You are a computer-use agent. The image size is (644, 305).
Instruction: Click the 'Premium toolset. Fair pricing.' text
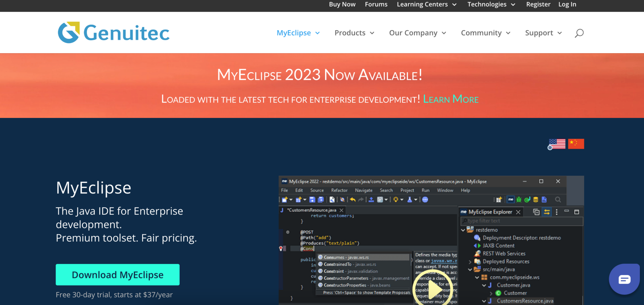pos(126,238)
